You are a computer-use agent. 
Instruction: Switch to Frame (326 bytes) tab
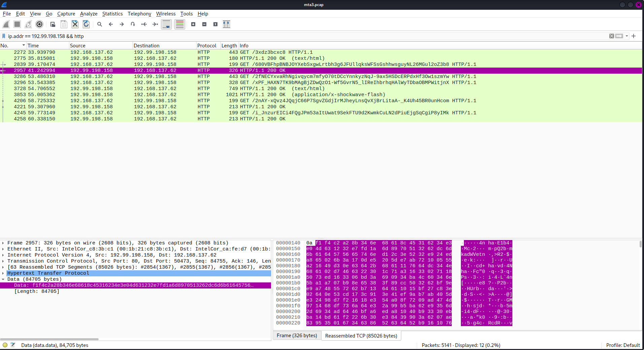click(x=297, y=336)
